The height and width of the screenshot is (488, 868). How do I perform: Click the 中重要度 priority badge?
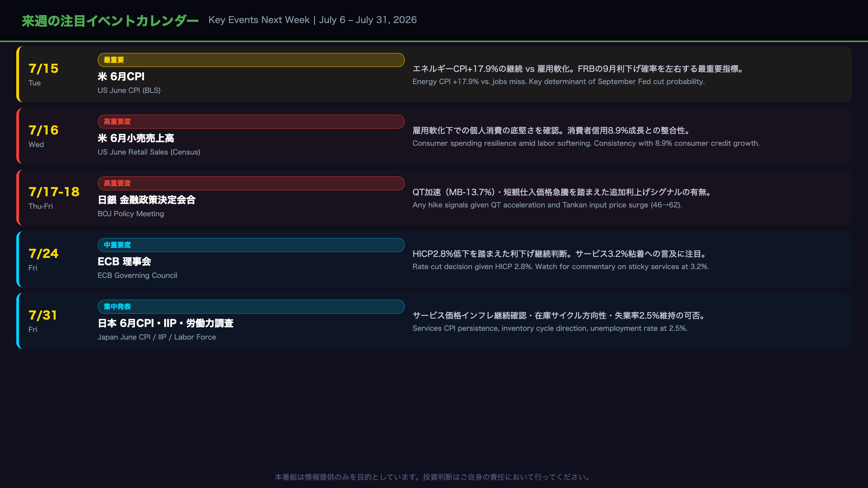tap(251, 245)
